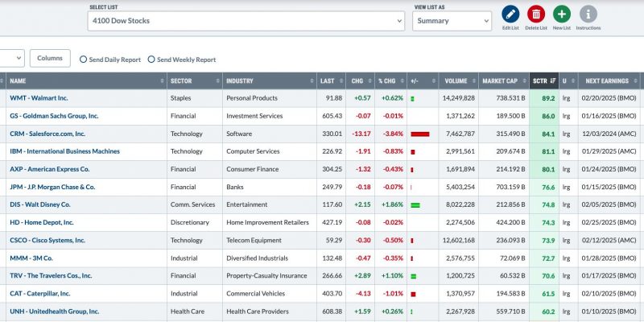This screenshot has width=644, height=322.
Task: Open CRM - Salesforce.com, Inc. link
Action: (x=47, y=134)
